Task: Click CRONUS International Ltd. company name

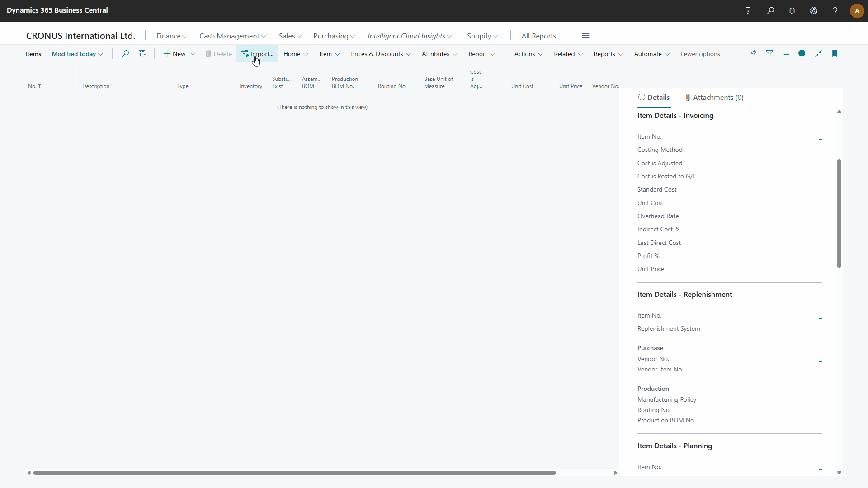Action: point(81,36)
